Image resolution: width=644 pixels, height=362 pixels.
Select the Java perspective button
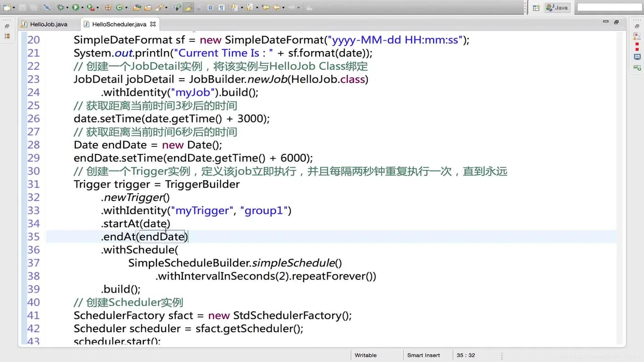pos(558,7)
